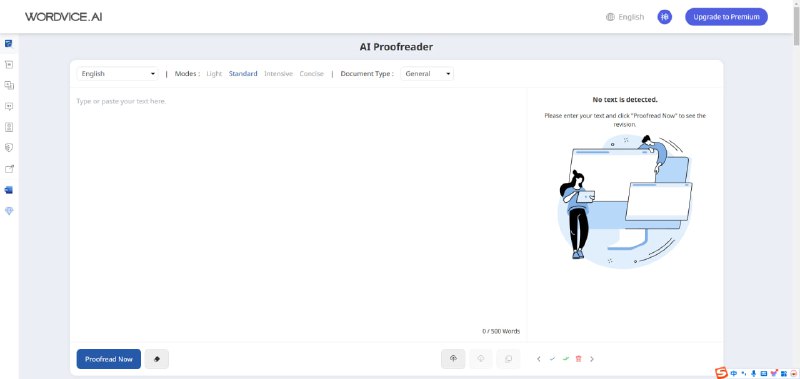Open the English language dropdown in editor

[x=117, y=73]
